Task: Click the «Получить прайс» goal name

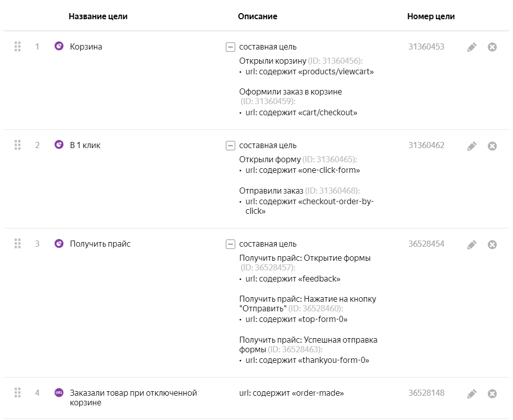Action: (x=100, y=244)
